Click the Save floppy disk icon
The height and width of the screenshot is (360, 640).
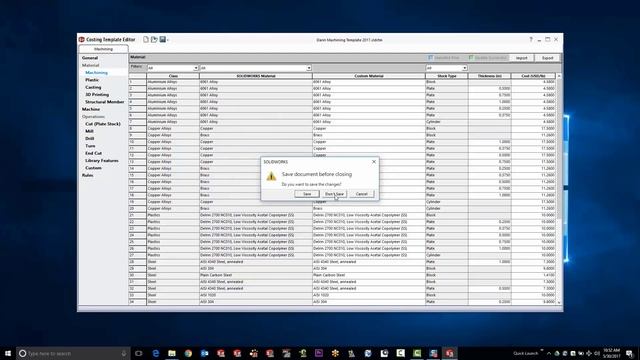[x=162, y=40]
